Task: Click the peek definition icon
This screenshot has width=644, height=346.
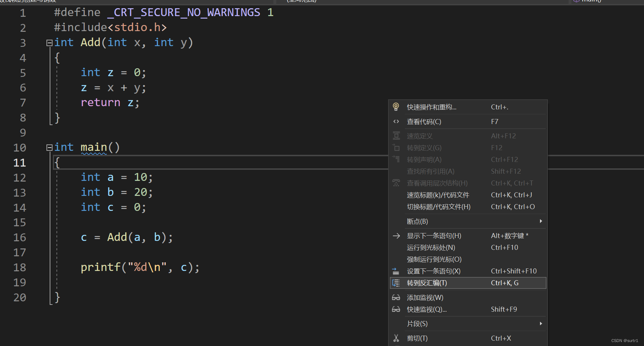Action: pyautogui.click(x=396, y=136)
